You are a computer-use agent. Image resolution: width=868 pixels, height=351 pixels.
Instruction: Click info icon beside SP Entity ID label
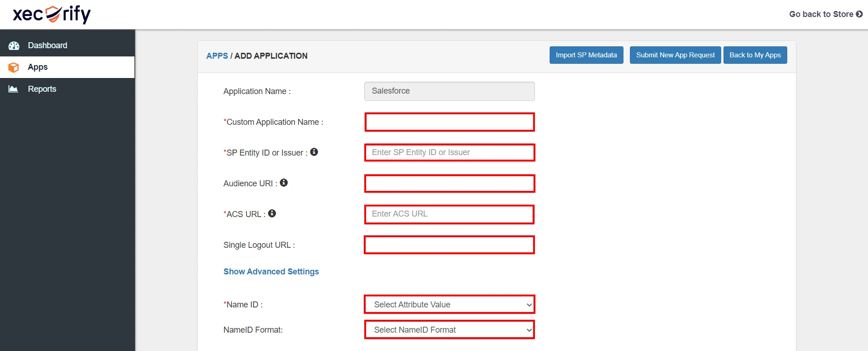coord(314,152)
